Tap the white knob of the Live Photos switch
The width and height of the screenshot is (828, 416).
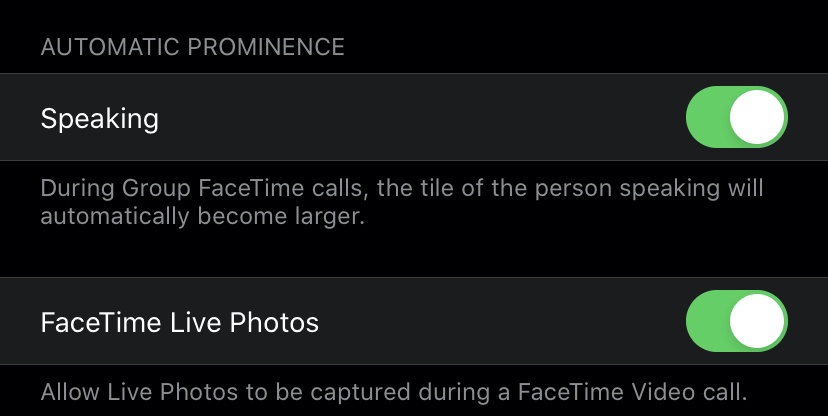coord(757,320)
